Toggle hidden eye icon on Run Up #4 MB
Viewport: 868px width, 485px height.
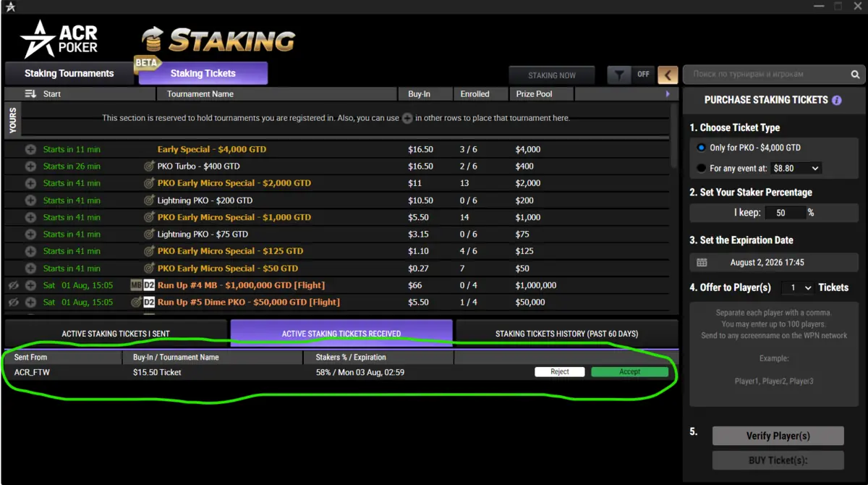pyautogui.click(x=13, y=285)
